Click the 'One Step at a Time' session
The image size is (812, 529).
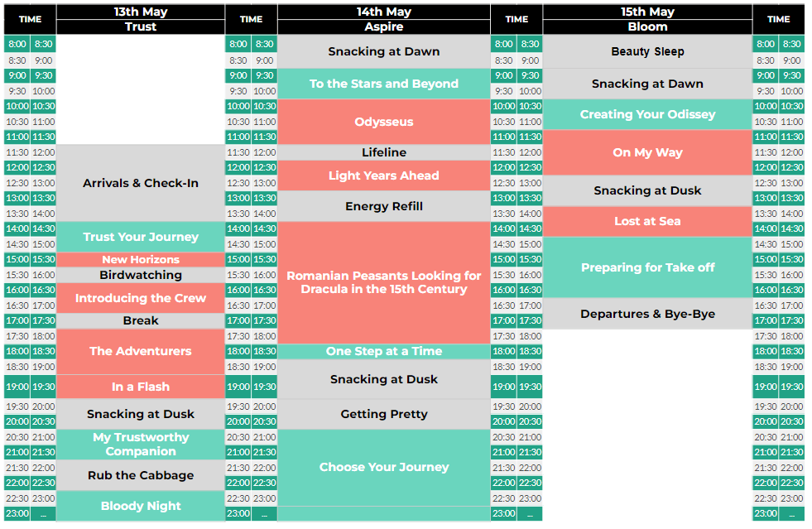pos(384,351)
